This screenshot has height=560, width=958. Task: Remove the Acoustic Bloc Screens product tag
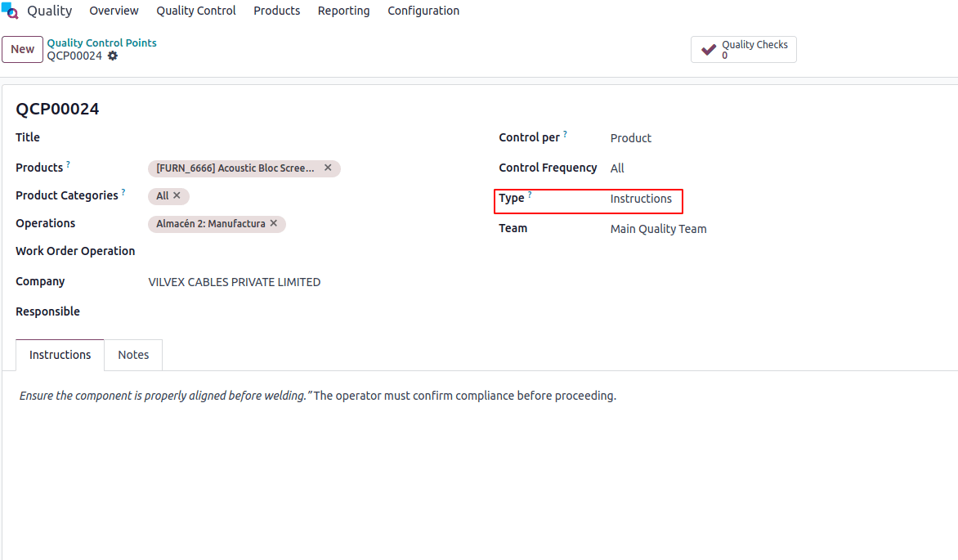click(x=327, y=168)
